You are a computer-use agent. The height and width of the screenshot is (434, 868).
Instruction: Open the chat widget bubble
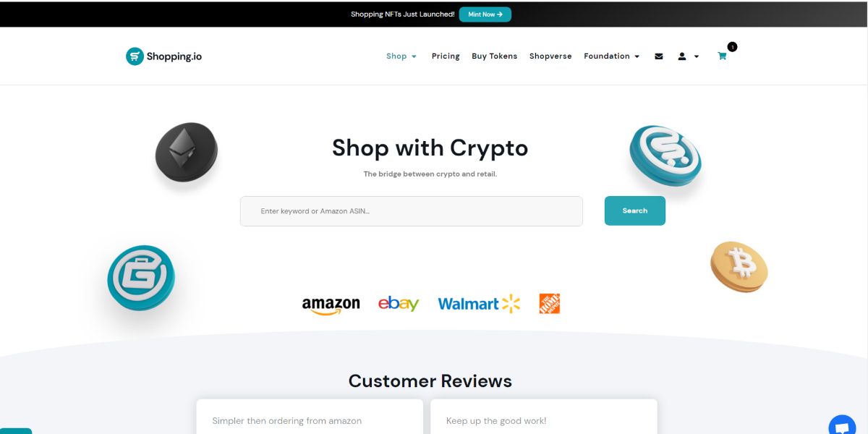841,425
